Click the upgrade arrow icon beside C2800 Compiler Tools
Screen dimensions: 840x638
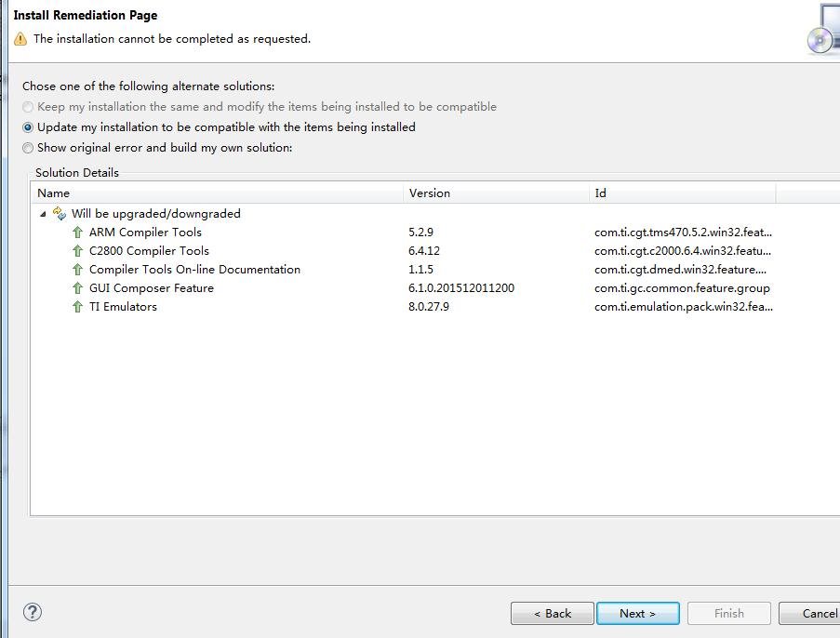[x=78, y=251]
